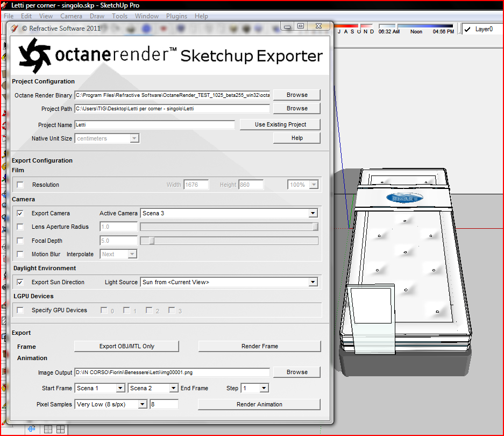
Task: Click the Project Name field containing Letti
Action: pos(154,125)
